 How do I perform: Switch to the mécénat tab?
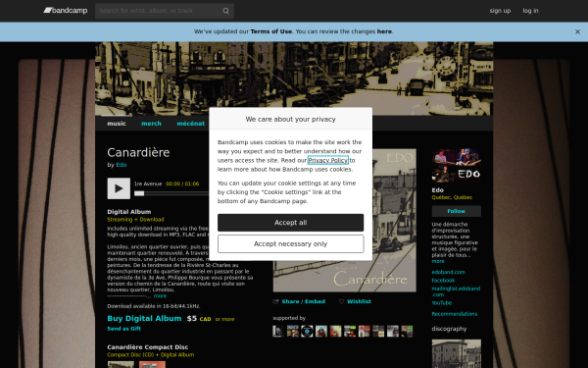190,124
